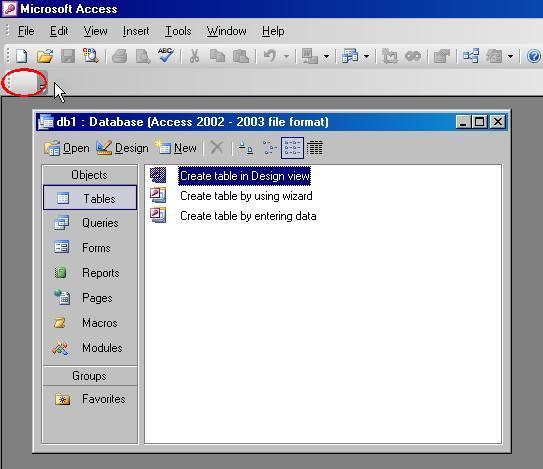Expand the New Object dropdown arrow
The image size is (543, 469).
point(510,56)
